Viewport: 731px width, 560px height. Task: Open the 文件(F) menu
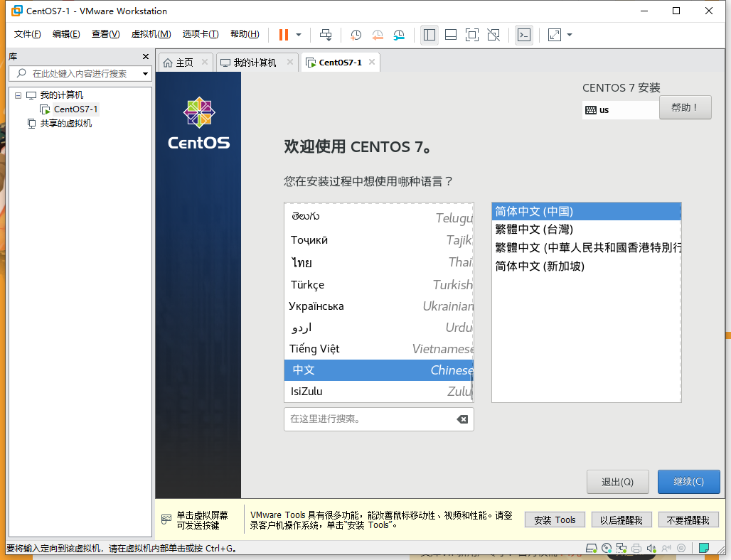(27, 34)
